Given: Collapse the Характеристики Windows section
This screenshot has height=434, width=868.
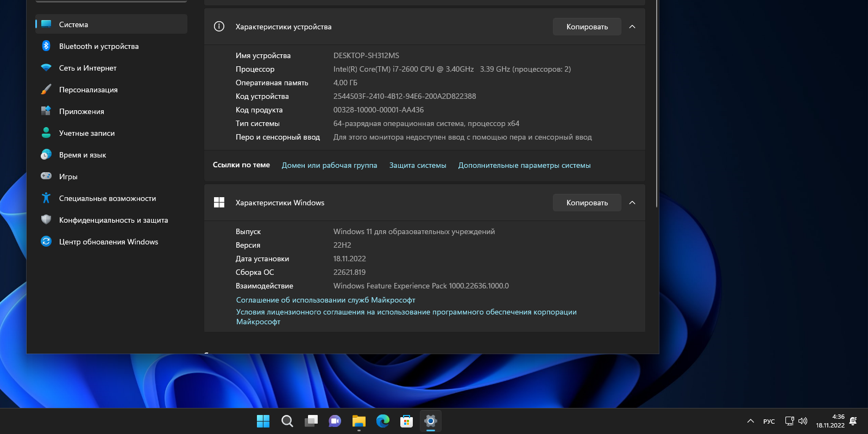Looking at the screenshot, I should [632, 203].
